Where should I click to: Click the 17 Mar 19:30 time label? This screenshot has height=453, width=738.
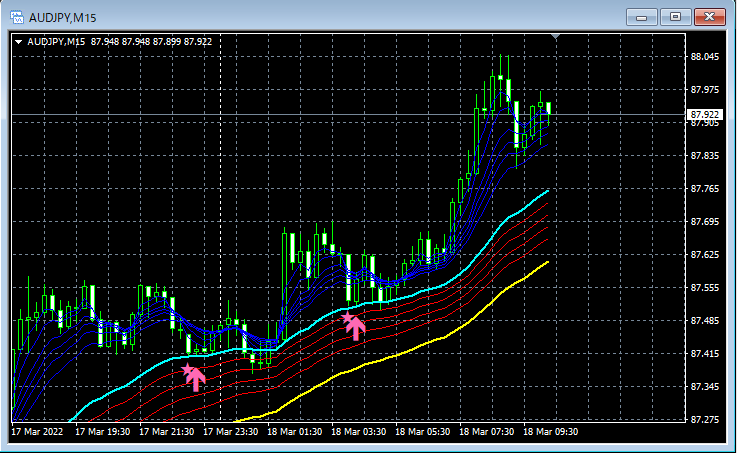point(103,431)
